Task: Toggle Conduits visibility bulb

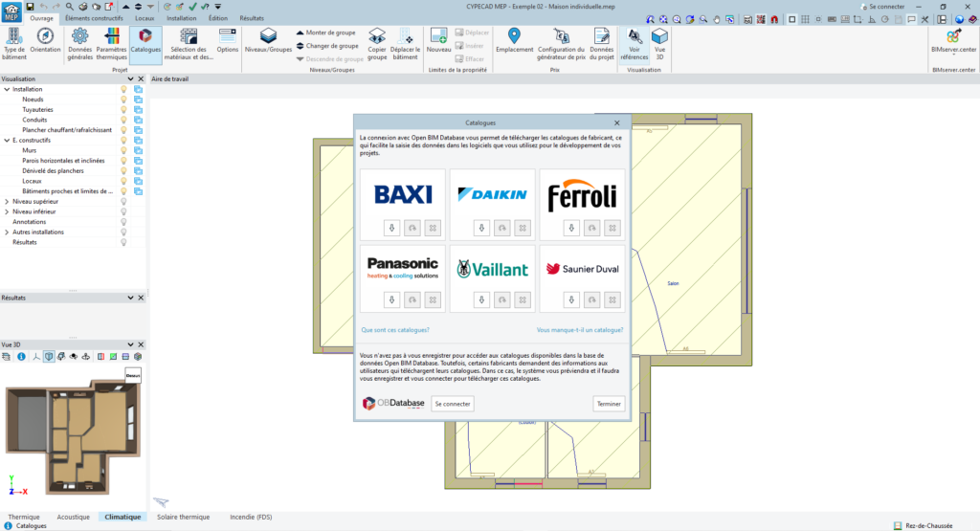Action: [123, 120]
